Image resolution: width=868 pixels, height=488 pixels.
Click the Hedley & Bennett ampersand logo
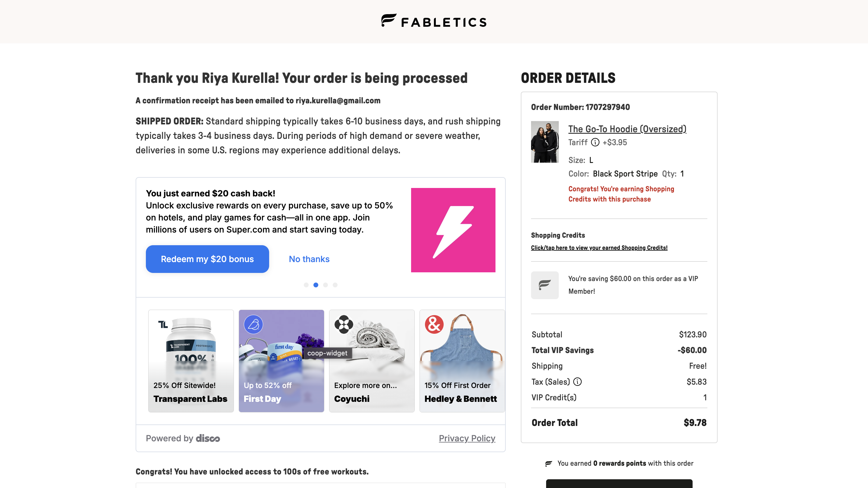click(x=434, y=324)
